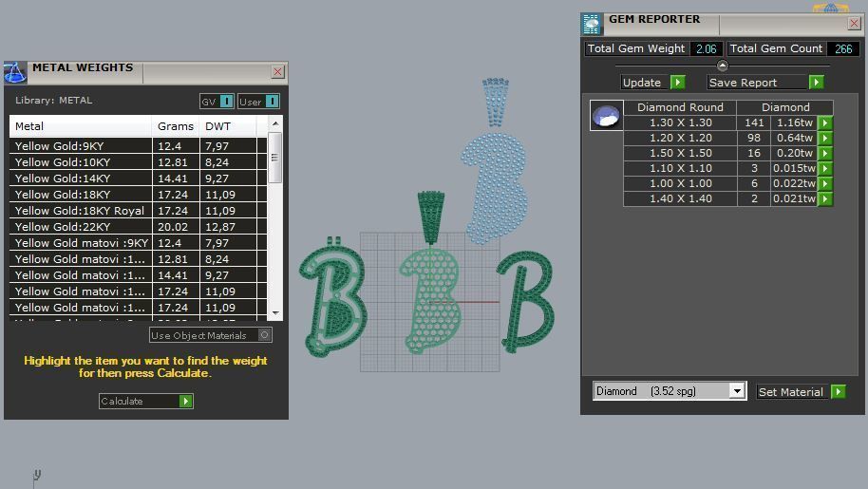Click Save Report button
Image resolution: width=868 pixels, height=489 pixels.
click(766, 83)
